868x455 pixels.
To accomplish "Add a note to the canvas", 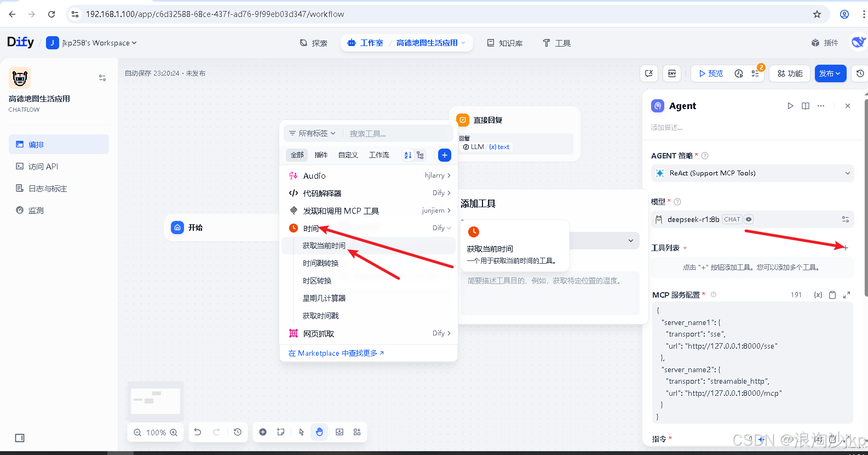I will click(x=281, y=432).
